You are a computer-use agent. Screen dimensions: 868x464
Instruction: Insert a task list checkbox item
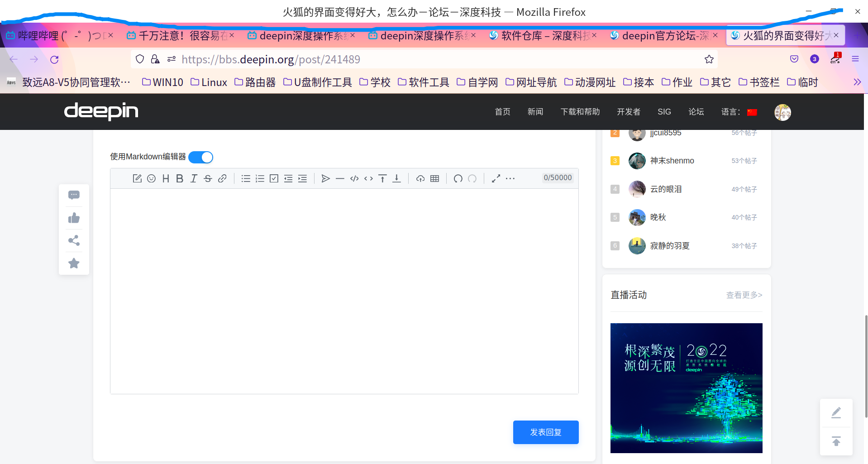tap(274, 178)
